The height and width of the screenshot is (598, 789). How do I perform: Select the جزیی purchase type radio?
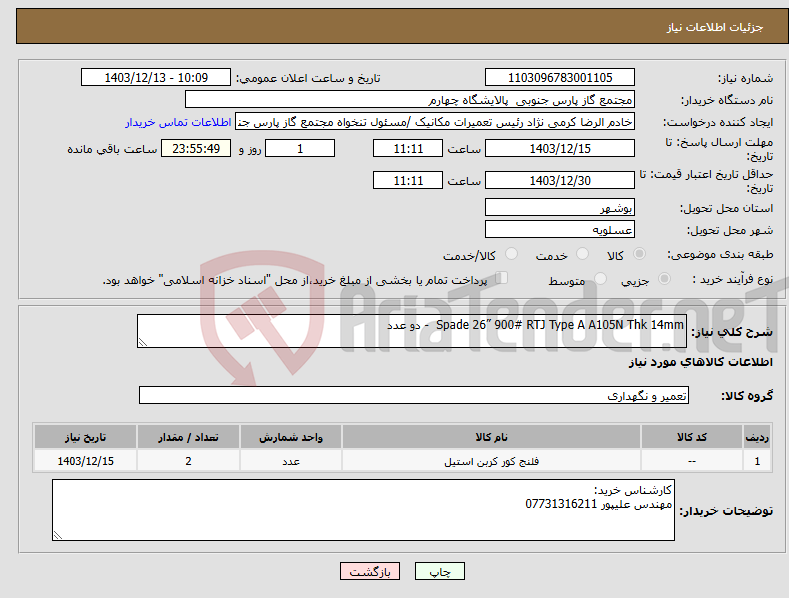(664, 278)
